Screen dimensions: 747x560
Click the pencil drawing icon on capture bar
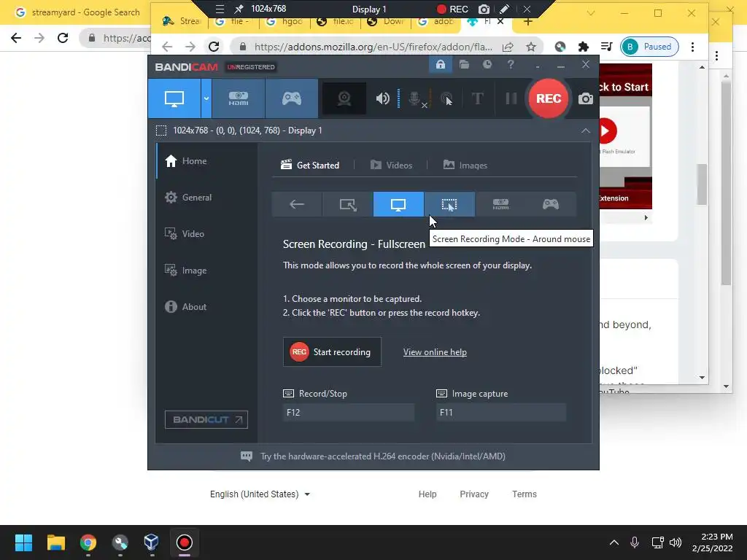[x=505, y=9]
